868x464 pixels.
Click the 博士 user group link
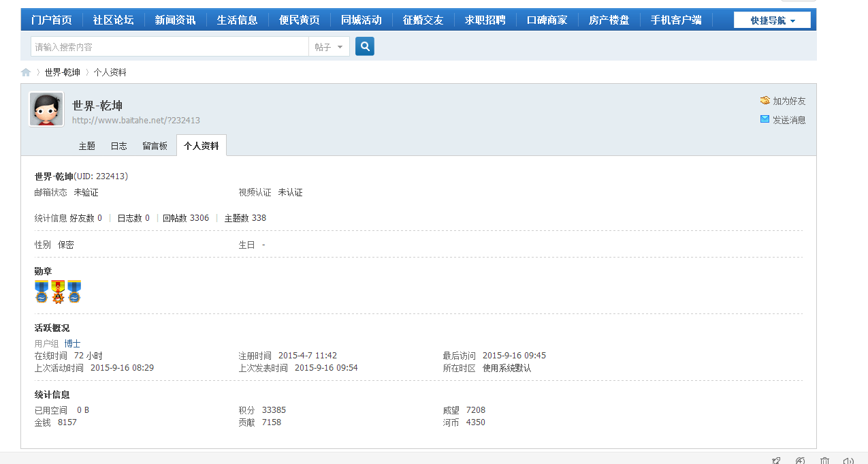pos(72,343)
